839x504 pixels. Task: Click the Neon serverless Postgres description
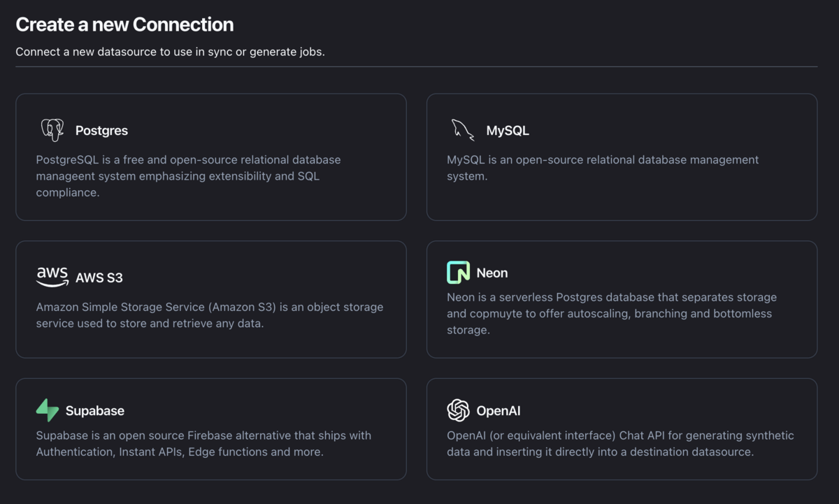(612, 313)
